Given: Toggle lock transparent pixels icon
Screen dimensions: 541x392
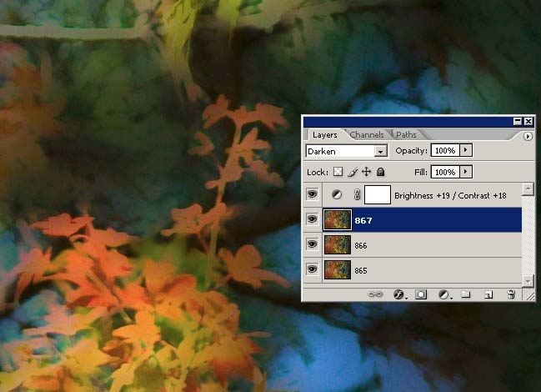Looking at the screenshot, I should (338, 172).
